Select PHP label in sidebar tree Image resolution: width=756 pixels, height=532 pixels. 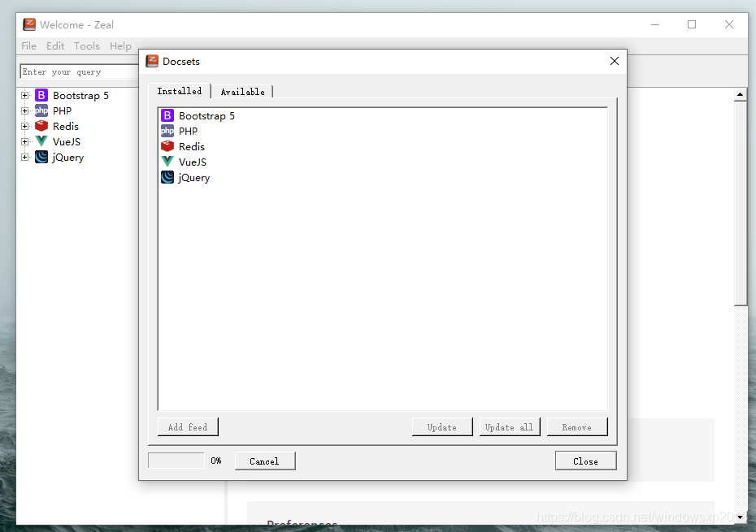click(63, 110)
